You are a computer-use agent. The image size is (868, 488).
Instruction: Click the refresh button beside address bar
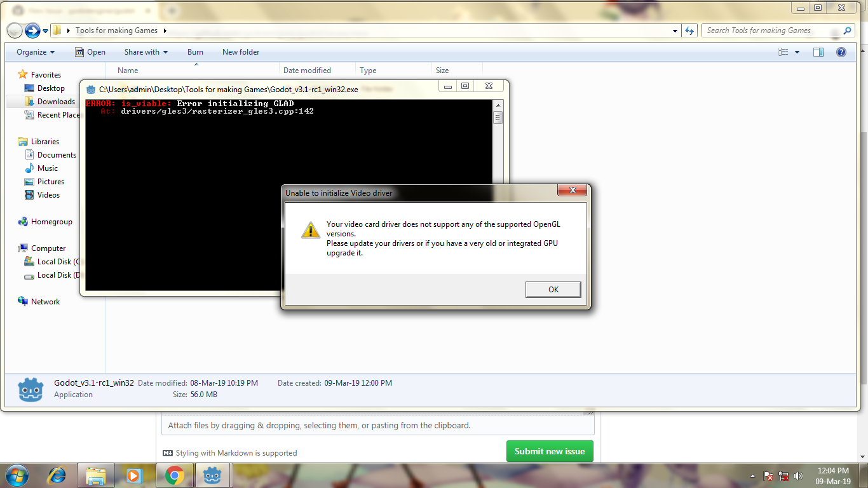tap(689, 30)
